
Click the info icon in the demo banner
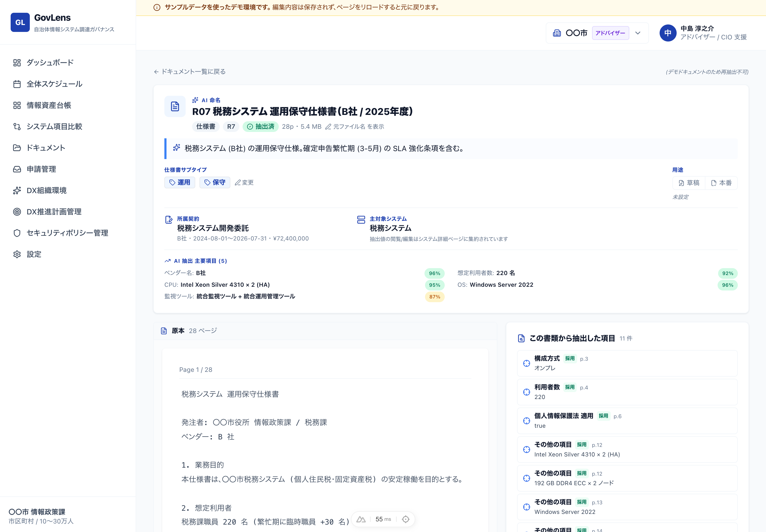(157, 7)
